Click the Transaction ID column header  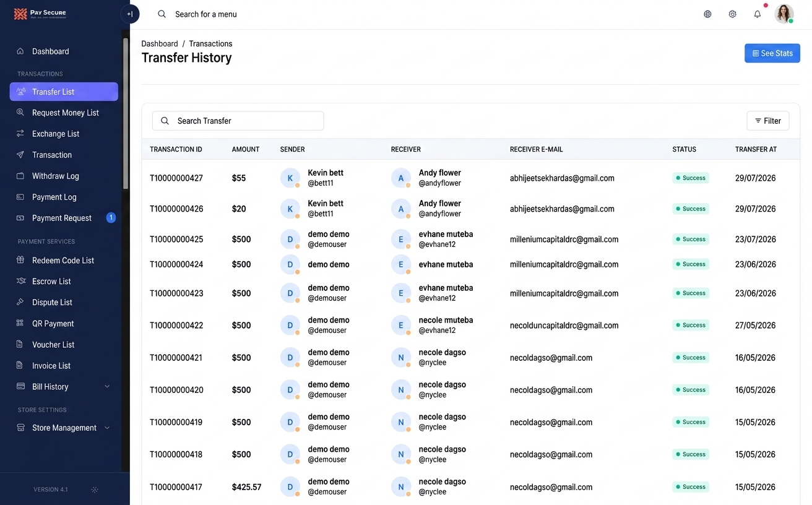pyautogui.click(x=176, y=149)
